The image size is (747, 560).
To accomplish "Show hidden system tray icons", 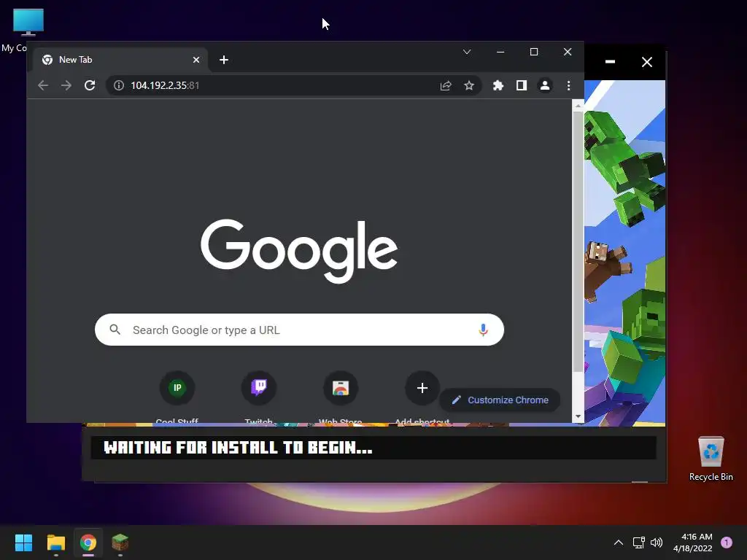I will pos(619,542).
